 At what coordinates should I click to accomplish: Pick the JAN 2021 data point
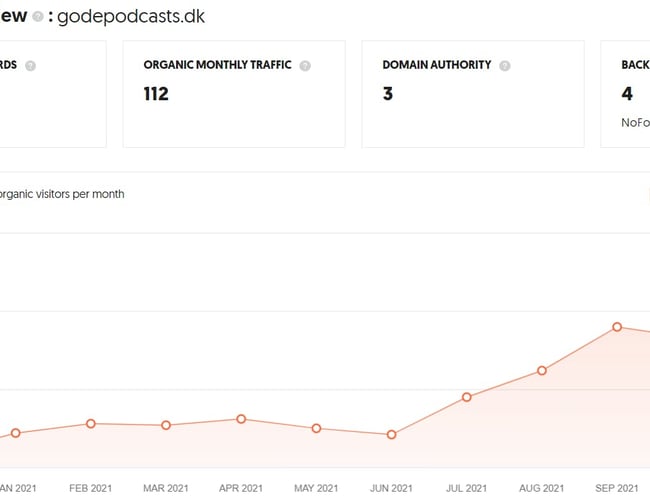(x=16, y=433)
